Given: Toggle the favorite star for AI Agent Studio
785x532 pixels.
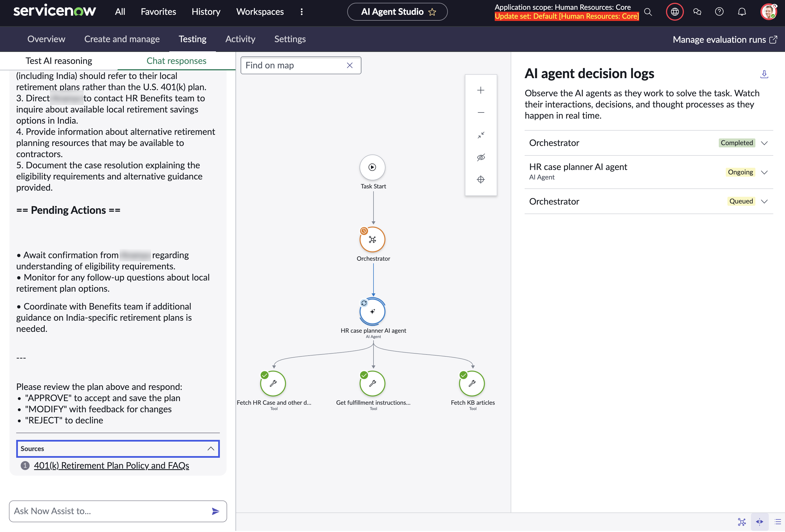Looking at the screenshot, I should [x=432, y=12].
